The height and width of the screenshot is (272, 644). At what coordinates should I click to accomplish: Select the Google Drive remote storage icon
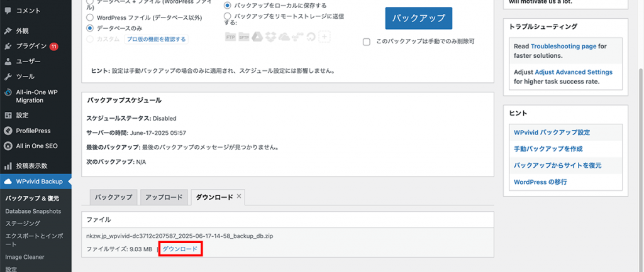257,36
